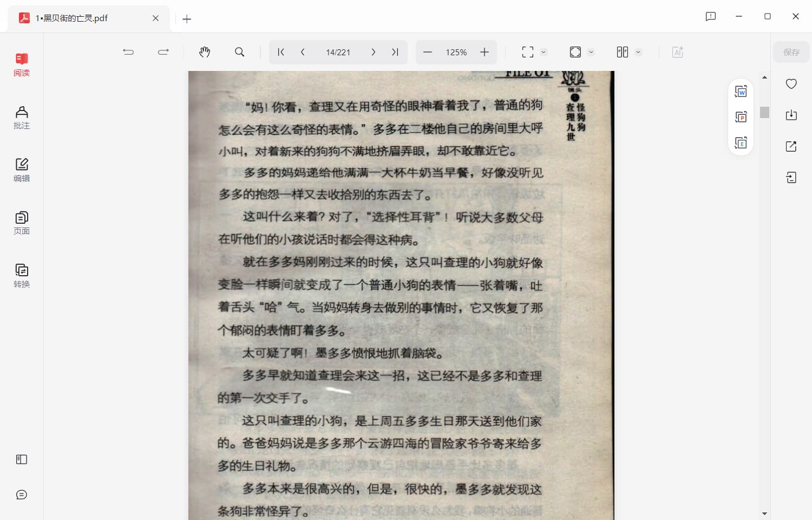Click the page number field 14/221
Screen dimensions: 812x520
(x=338, y=52)
